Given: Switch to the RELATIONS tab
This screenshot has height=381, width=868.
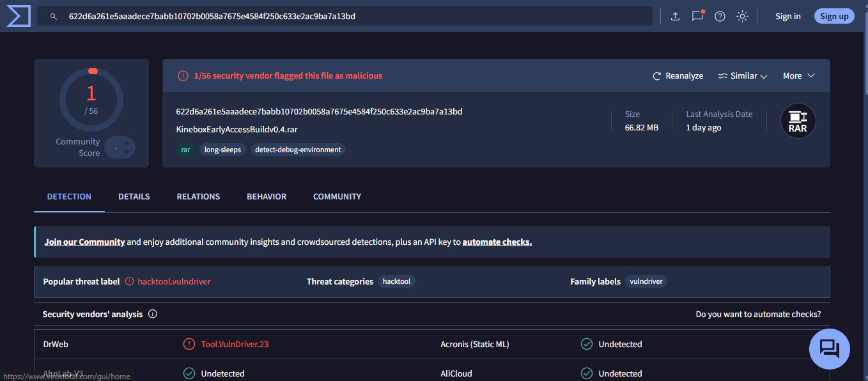Looking at the screenshot, I should (198, 196).
